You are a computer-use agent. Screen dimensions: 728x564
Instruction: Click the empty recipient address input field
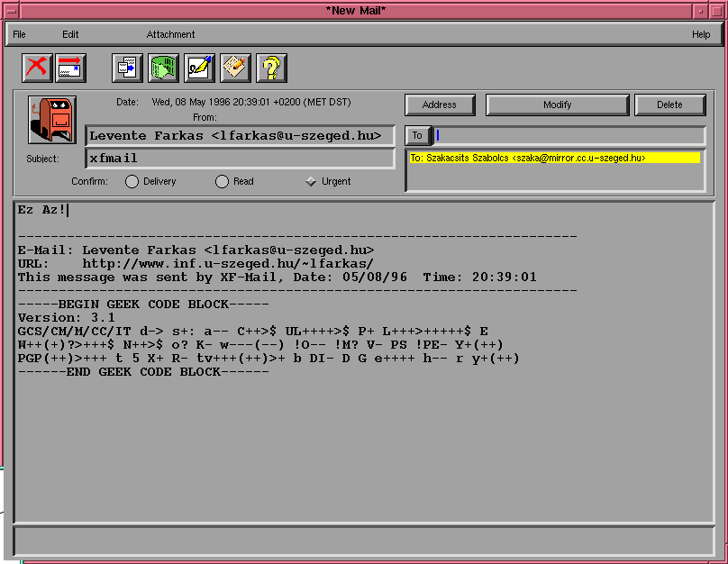569,135
